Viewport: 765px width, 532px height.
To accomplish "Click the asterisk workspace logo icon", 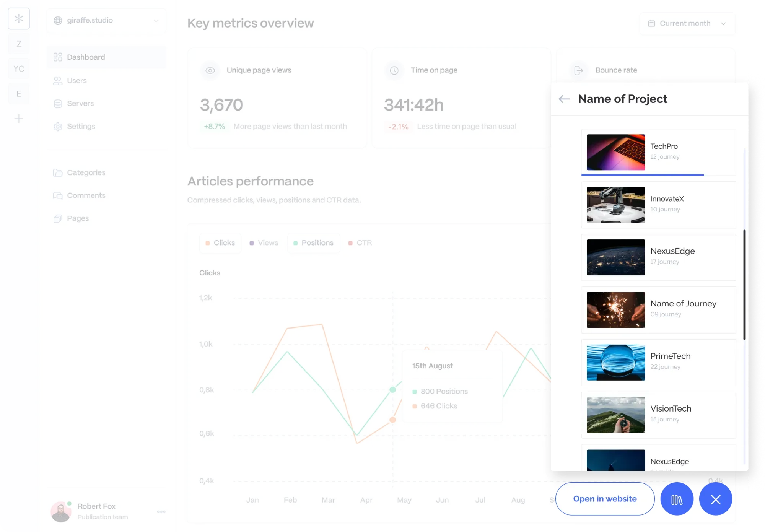I will 19,18.
